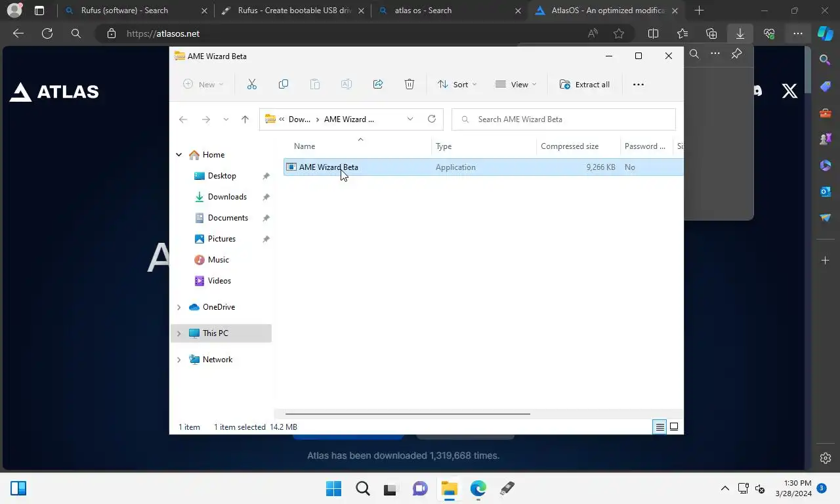Click the Edge refresh button
Image resolution: width=840 pixels, height=504 pixels.
[x=47, y=33]
